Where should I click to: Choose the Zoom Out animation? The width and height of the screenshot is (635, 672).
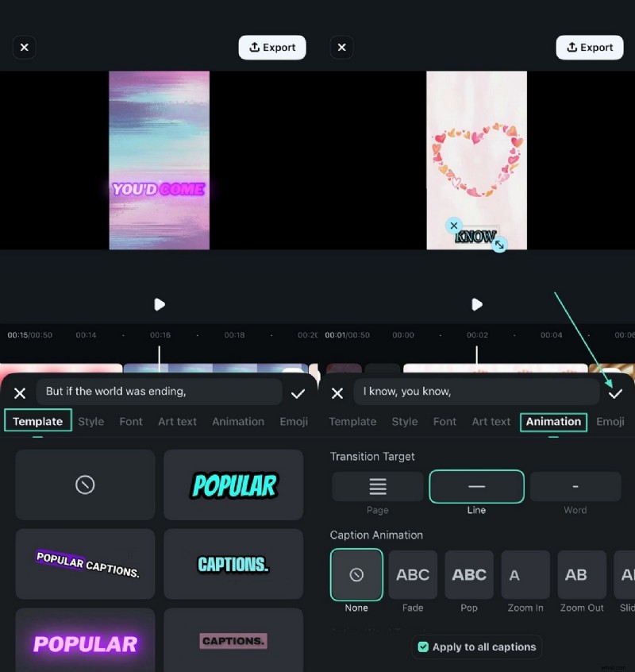click(x=582, y=574)
